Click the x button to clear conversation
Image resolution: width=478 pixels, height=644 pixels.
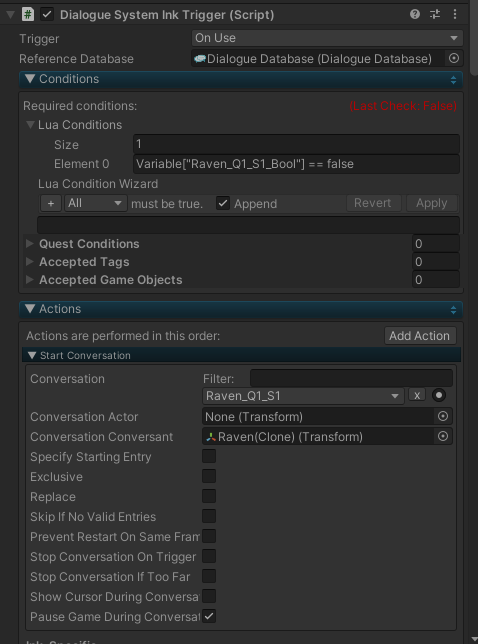(x=417, y=395)
